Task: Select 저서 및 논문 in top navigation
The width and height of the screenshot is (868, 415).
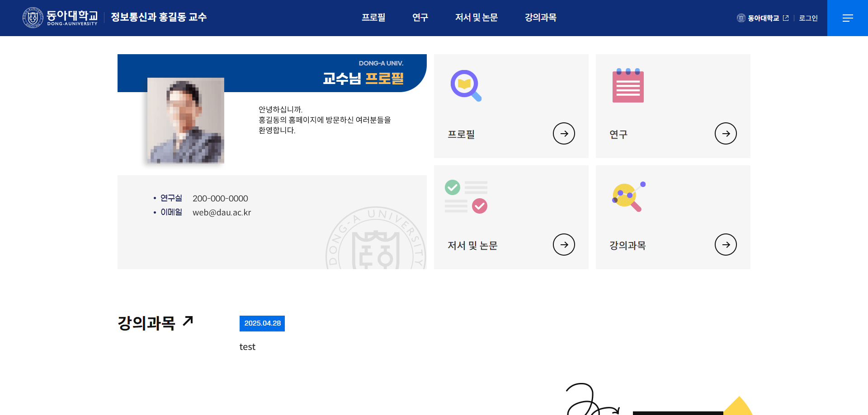Action: [x=476, y=18]
